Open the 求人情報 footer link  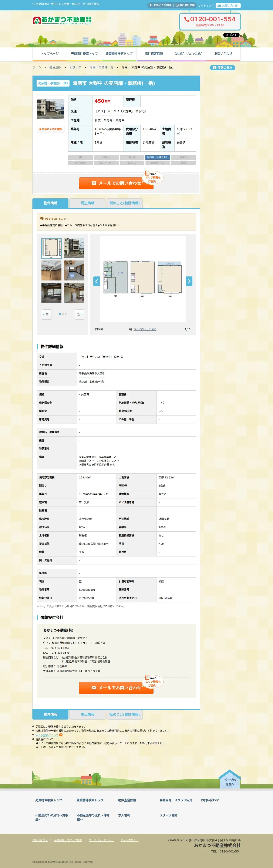click(x=124, y=815)
